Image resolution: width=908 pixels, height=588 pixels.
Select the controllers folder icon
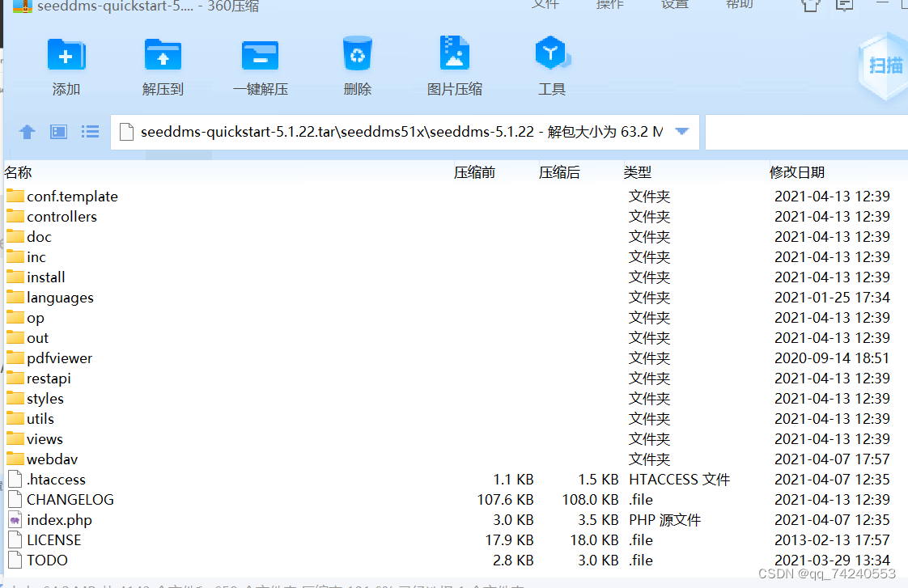15,216
